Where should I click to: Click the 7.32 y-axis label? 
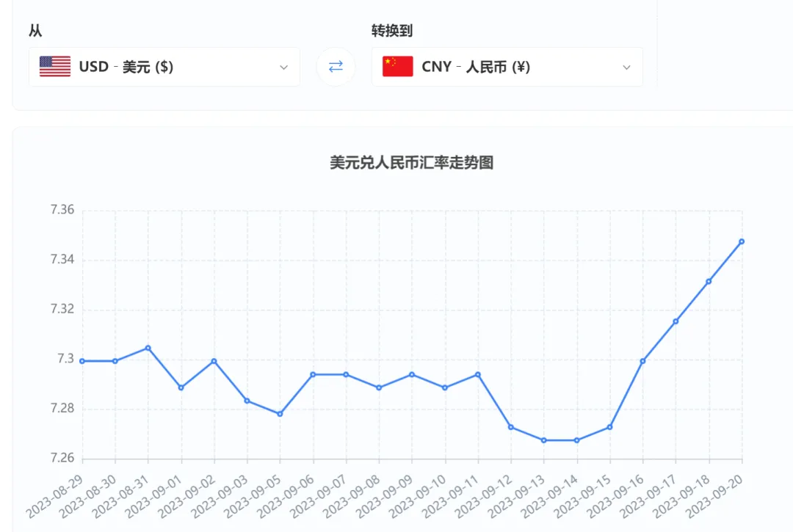coord(62,309)
